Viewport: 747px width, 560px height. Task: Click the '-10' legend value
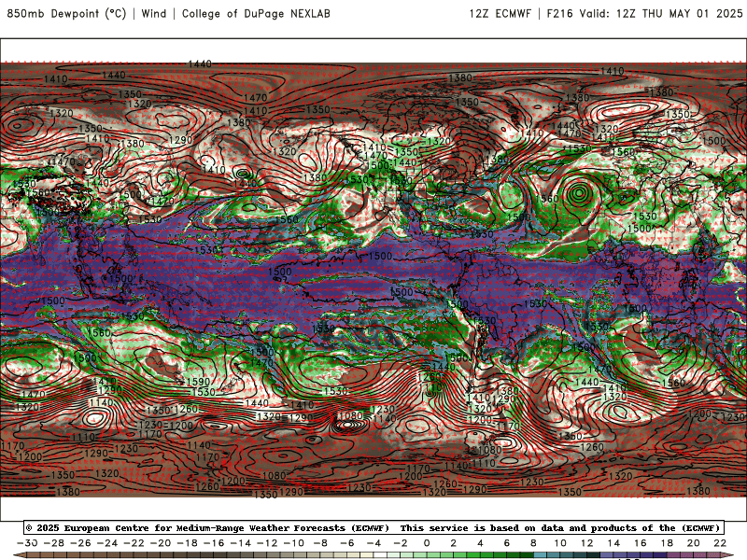click(294, 543)
